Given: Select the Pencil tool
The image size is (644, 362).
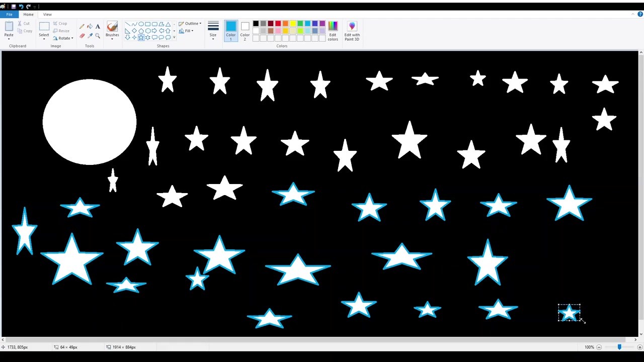Looking at the screenshot, I should 82,26.
